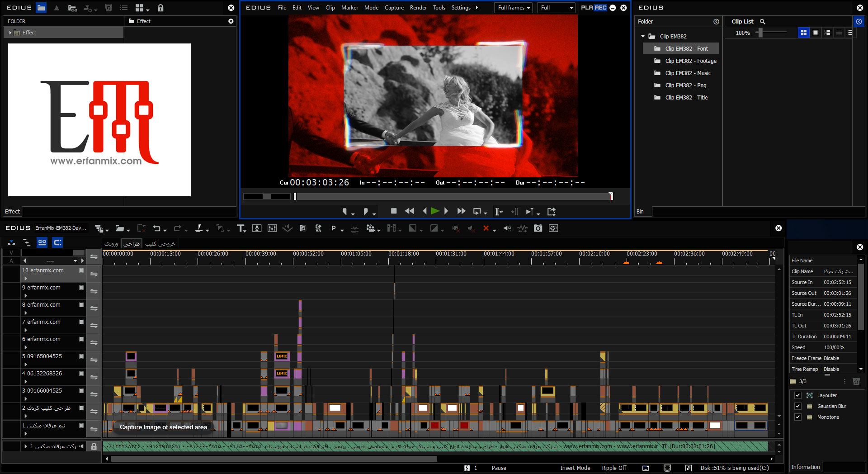Toggle the lock icon in Effect panel
This screenshot has height=474, width=868.
[x=160, y=8]
